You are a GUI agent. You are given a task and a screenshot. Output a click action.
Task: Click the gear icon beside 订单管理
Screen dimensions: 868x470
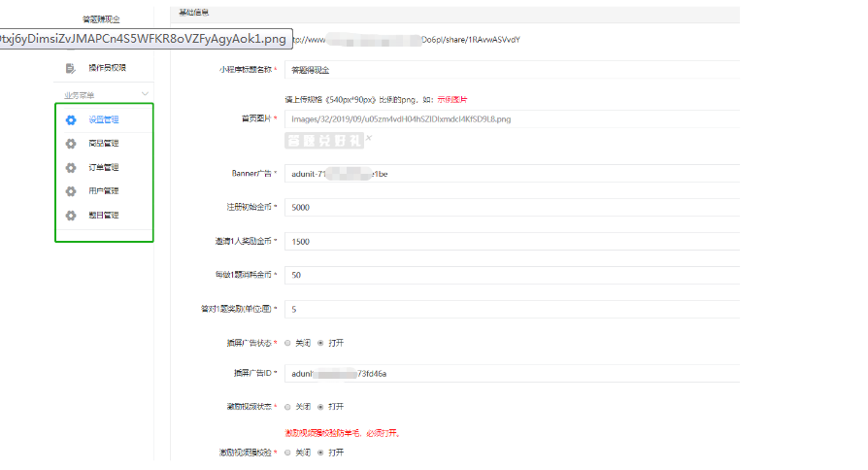(x=71, y=168)
